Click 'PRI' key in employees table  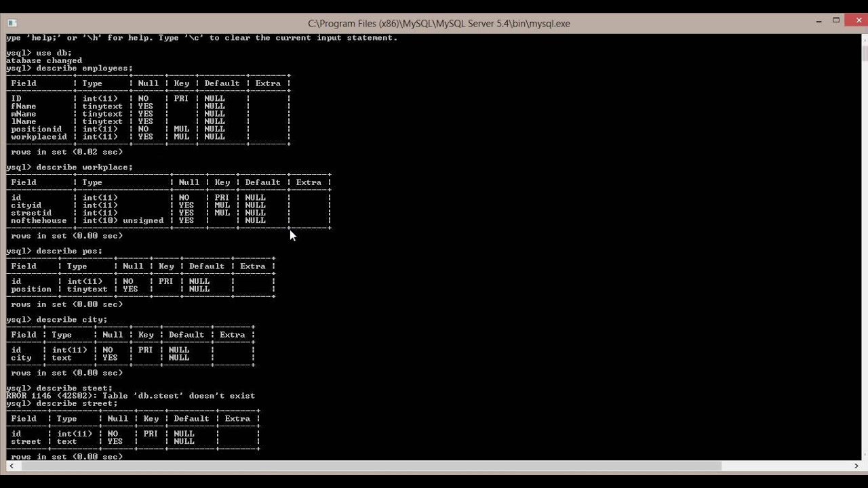tap(181, 98)
